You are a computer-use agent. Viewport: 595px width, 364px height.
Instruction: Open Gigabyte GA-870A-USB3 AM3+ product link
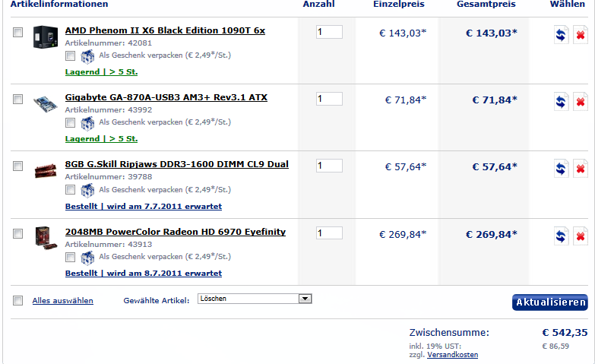pyautogui.click(x=166, y=97)
